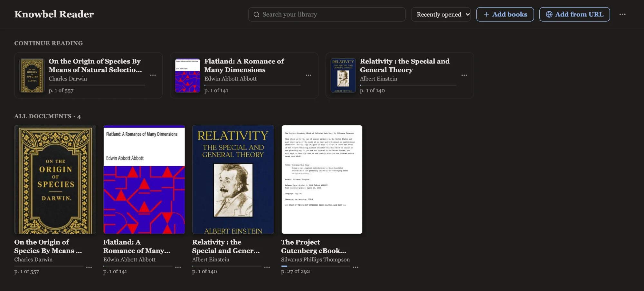Viewport: 644px width, 291px height.
Task: Open the Flatland small cover thumbnail
Action: pyautogui.click(x=187, y=75)
